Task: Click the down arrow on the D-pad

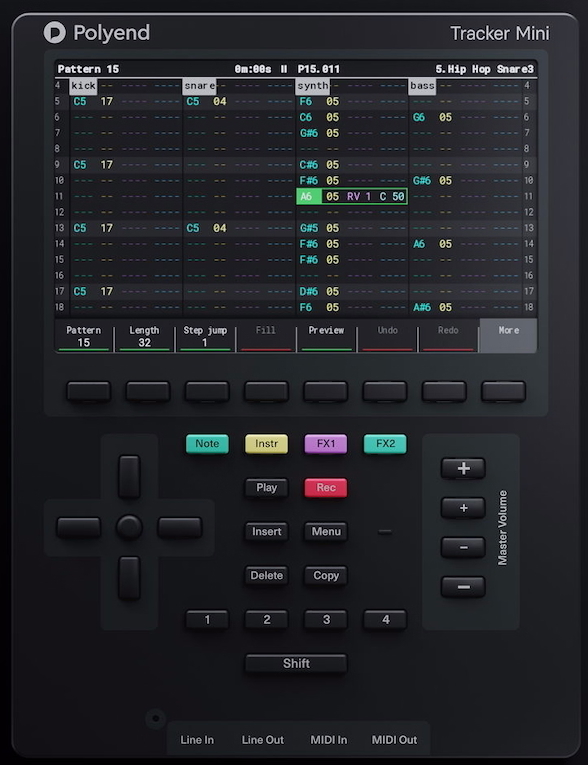Action: (129, 578)
